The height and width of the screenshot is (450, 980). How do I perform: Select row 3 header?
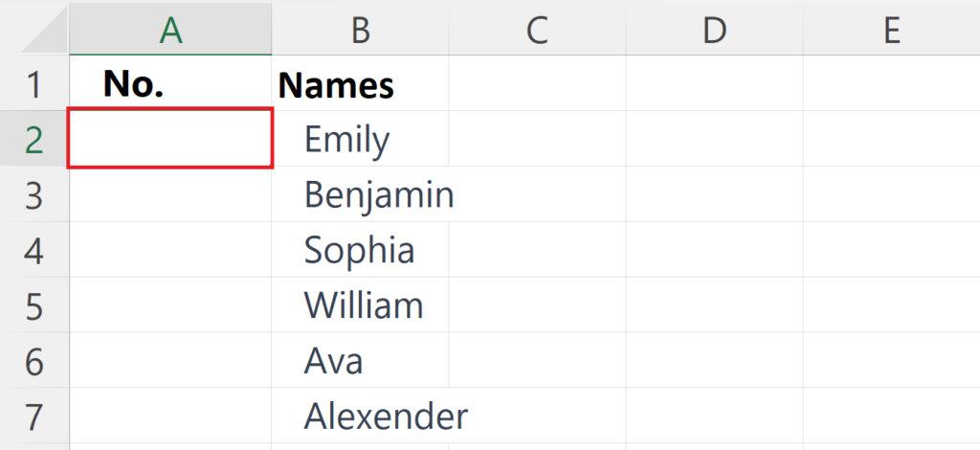34,193
